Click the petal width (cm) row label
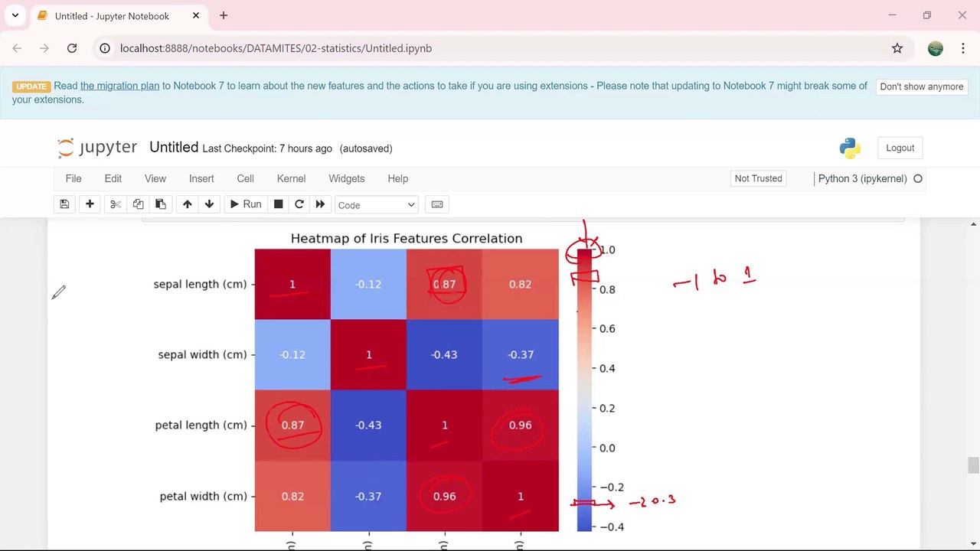Viewport: 980px width, 551px height. (x=203, y=496)
